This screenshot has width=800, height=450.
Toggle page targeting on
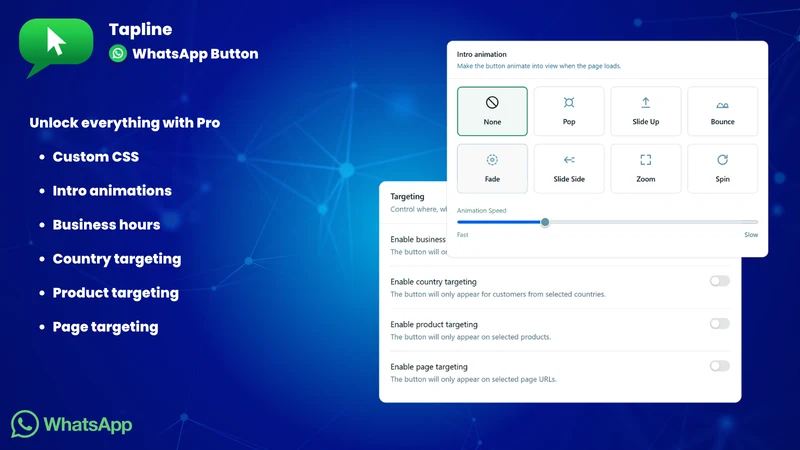pyautogui.click(x=719, y=366)
